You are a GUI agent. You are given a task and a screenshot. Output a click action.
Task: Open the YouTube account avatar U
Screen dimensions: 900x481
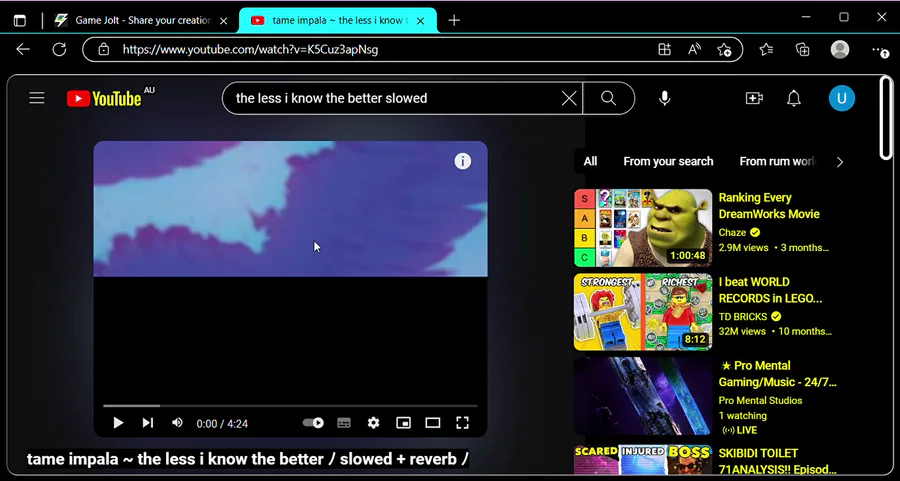point(841,98)
